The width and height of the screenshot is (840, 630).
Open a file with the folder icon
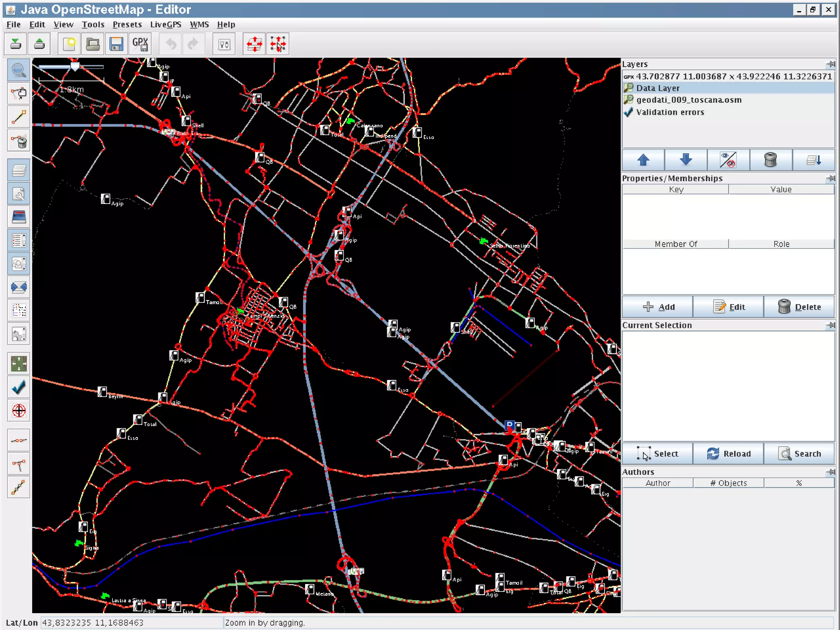(93, 44)
